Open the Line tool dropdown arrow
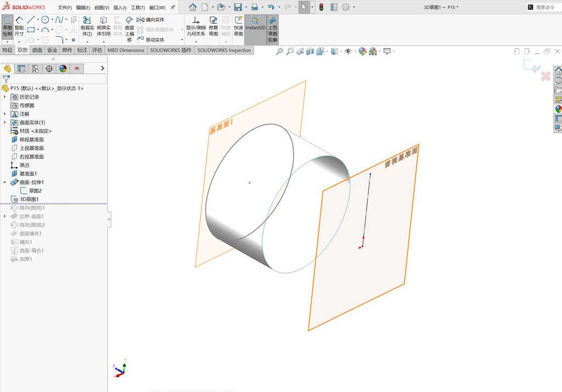The image size is (562, 392). click(38, 20)
